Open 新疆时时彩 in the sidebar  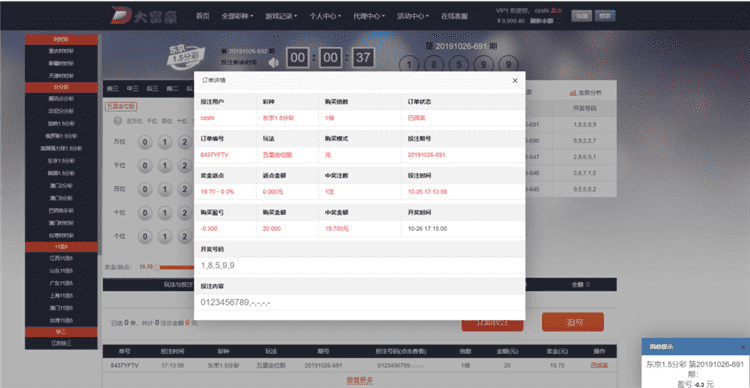61,63
